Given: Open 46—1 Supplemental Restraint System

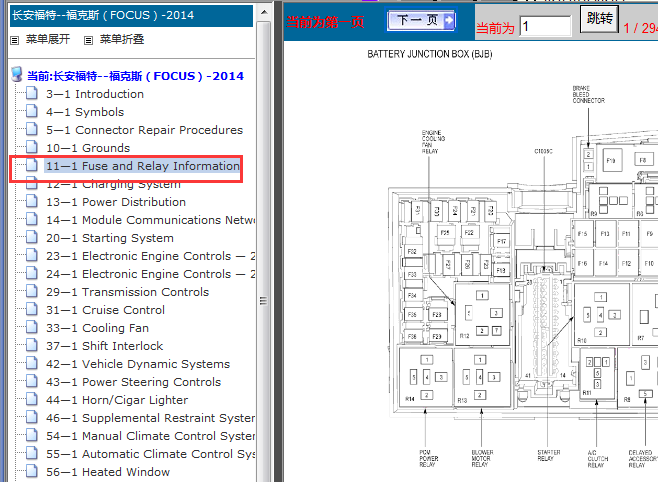Looking at the screenshot, I should tap(150, 419).
